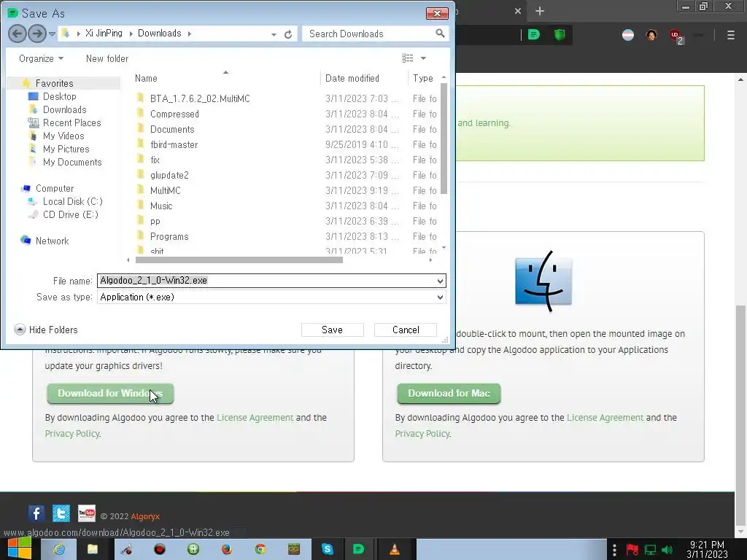Click the file list vertical scrollbar
747x560 pixels.
pyautogui.click(x=444, y=138)
